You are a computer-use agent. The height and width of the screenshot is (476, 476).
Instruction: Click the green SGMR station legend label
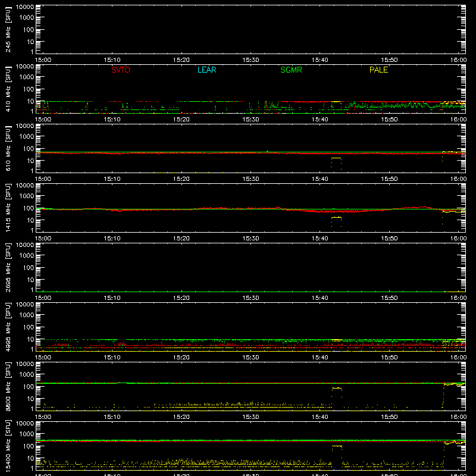pos(291,70)
